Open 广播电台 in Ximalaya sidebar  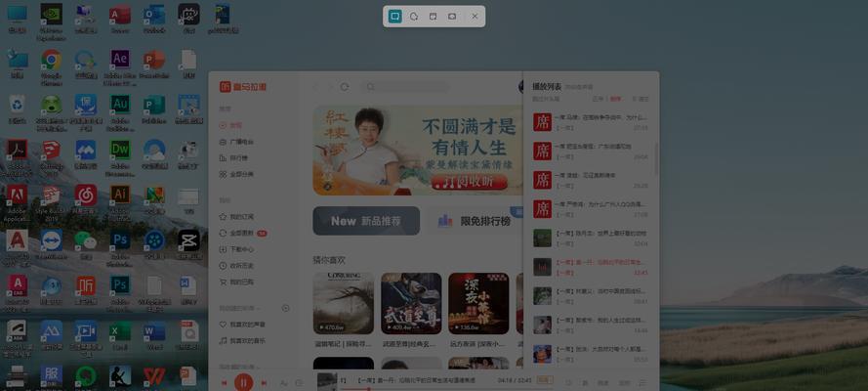coord(237,142)
